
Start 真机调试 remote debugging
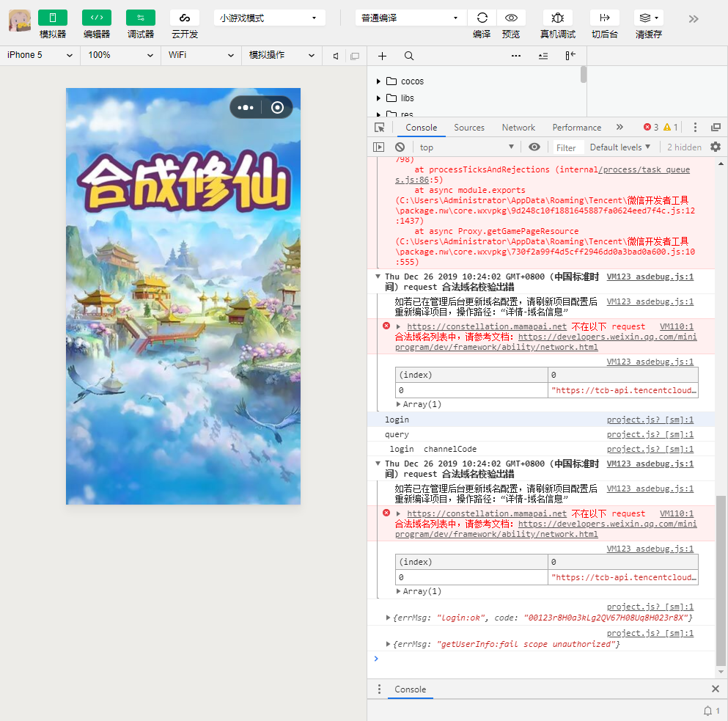pyautogui.click(x=558, y=18)
